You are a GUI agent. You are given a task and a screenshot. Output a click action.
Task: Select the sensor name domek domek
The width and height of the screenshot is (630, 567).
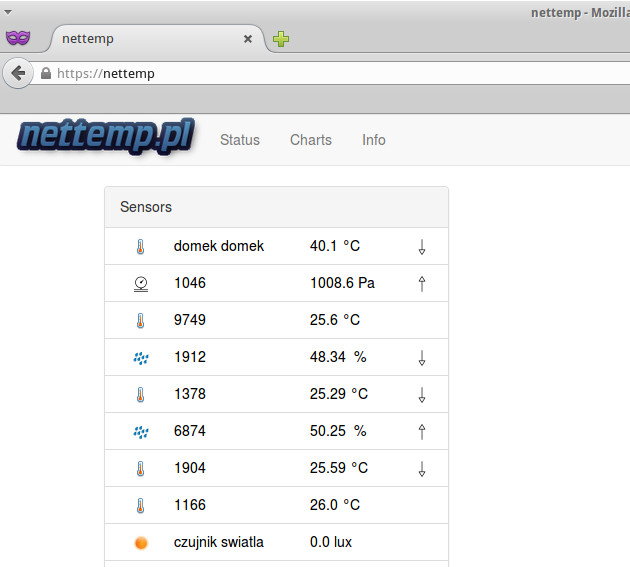coord(219,246)
